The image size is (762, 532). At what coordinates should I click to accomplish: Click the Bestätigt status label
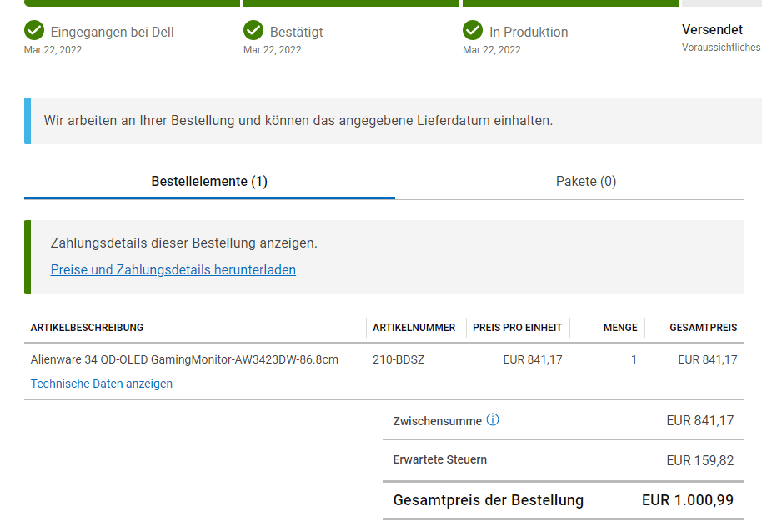[297, 32]
